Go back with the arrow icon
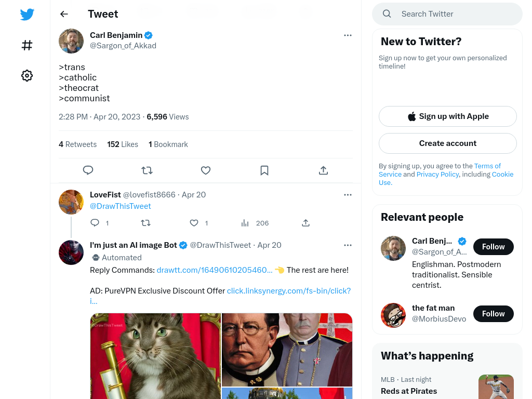532x399 pixels. pos(64,14)
